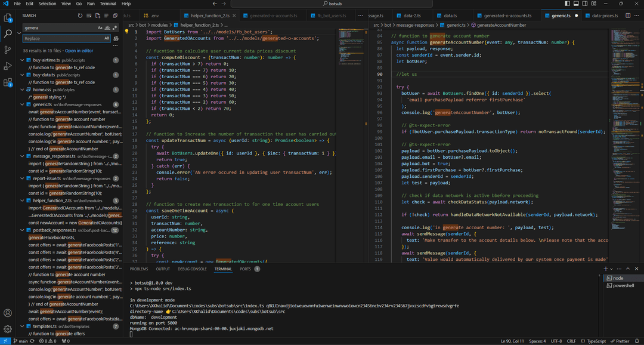This screenshot has width=644, height=345.
Task: Add a new terminal with the plus icon
Action: (605, 269)
